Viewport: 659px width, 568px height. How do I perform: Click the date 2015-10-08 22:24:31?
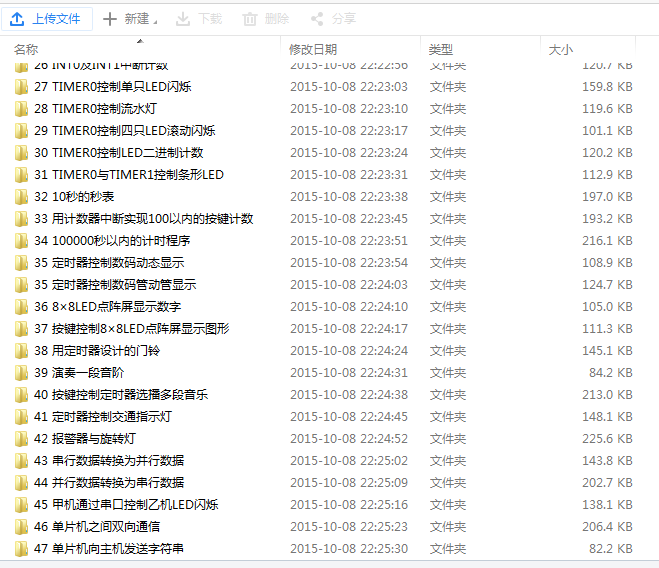pyautogui.click(x=349, y=373)
